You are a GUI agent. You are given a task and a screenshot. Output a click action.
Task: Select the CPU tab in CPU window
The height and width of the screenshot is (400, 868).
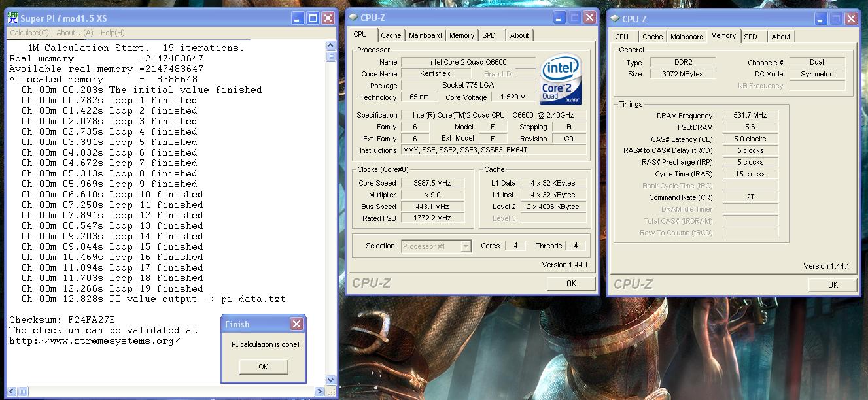[x=360, y=34]
